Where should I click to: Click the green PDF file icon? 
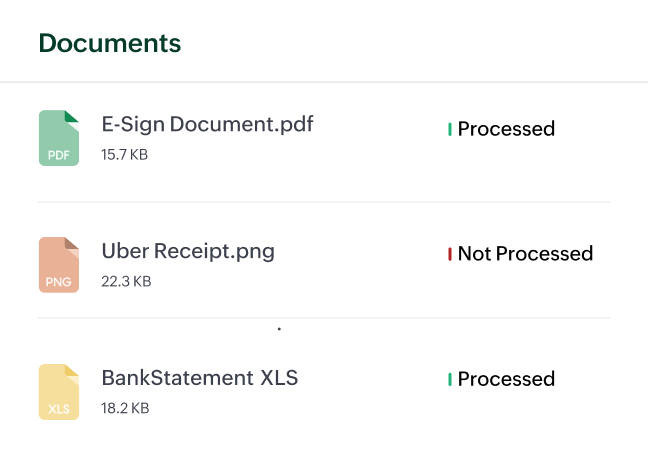58,138
